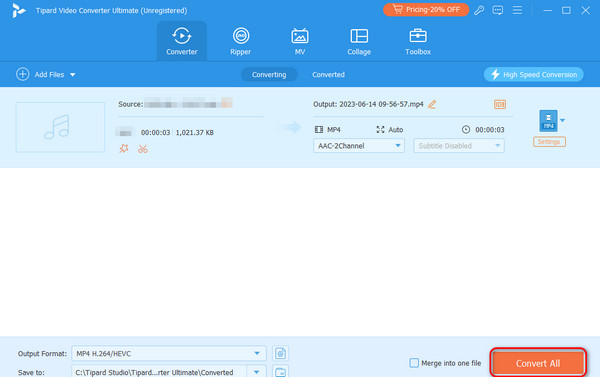Click the output filename 2023-06-14 09-56-57.mp4

pyautogui.click(x=381, y=104)
